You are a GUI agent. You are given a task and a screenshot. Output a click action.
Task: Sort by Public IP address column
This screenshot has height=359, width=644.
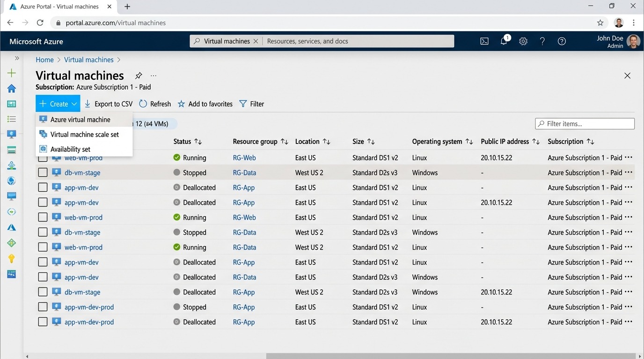(x=510, y=142)
